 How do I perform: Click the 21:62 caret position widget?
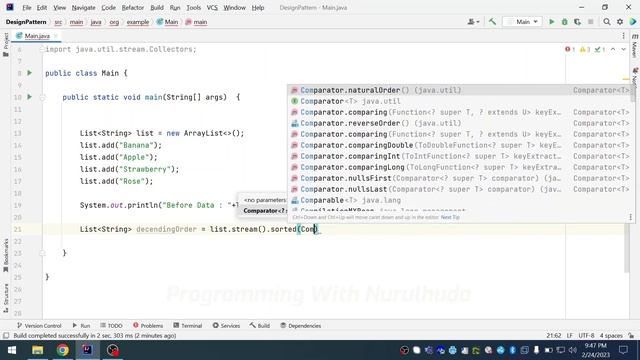coord(553,336)
